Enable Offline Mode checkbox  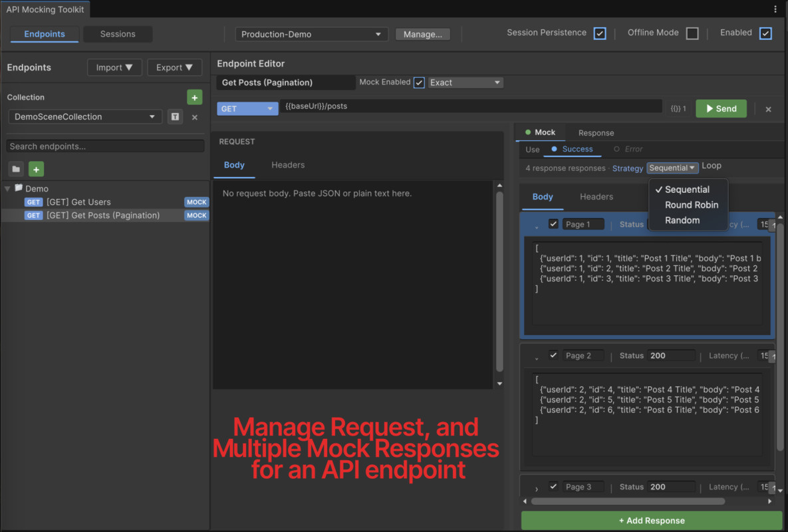(692, 33)
